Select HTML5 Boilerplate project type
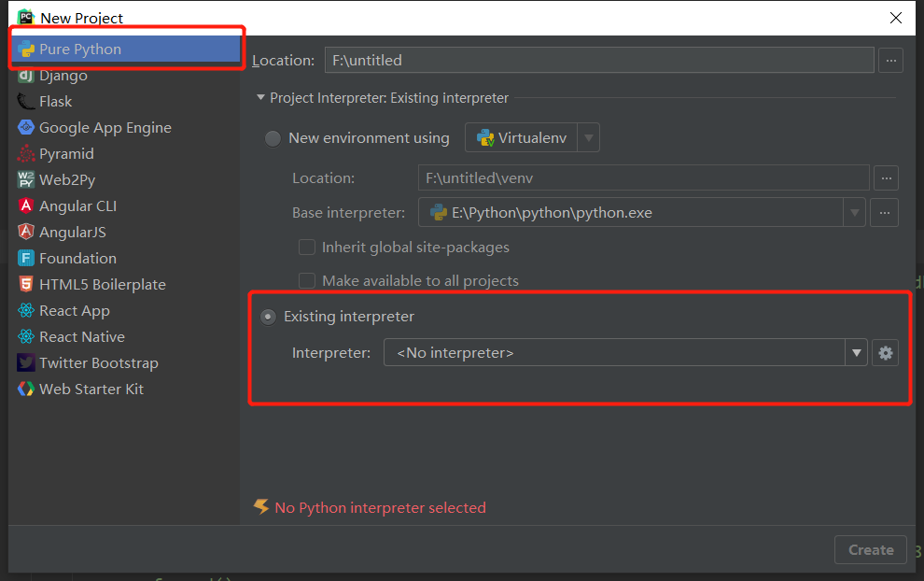 click(125, 284)
